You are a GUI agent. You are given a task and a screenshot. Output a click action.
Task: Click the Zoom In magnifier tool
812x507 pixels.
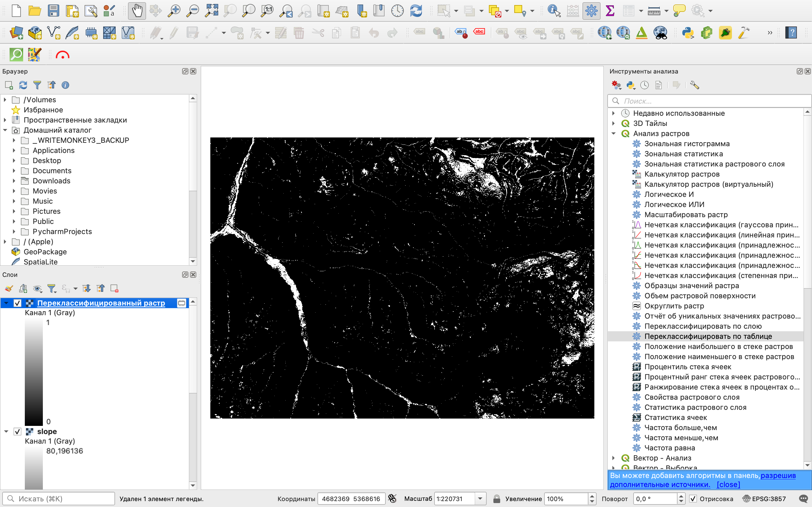(174, 11)
